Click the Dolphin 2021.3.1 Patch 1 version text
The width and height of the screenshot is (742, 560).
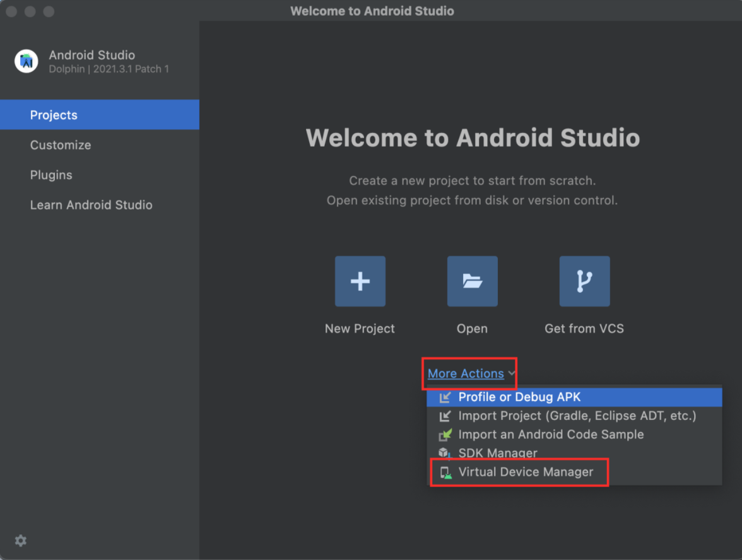pyautogui.click(x=109, y=69)
